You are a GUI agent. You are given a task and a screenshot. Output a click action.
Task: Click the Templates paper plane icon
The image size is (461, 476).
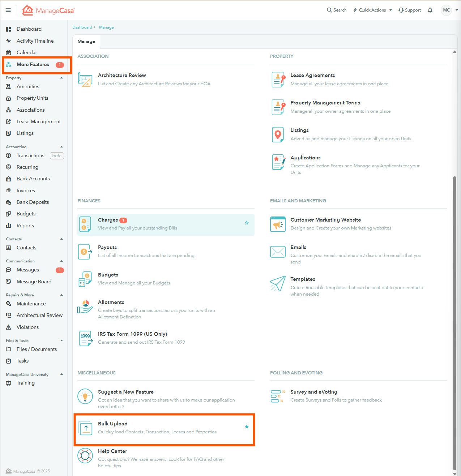[278, 283]
